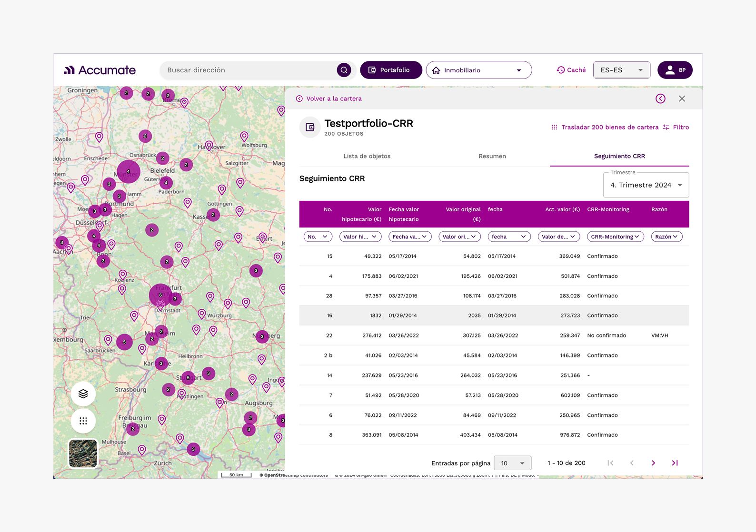Screen dimensions: 756x532
Task: Click the Accumate logo
Action: click(99, 70)
